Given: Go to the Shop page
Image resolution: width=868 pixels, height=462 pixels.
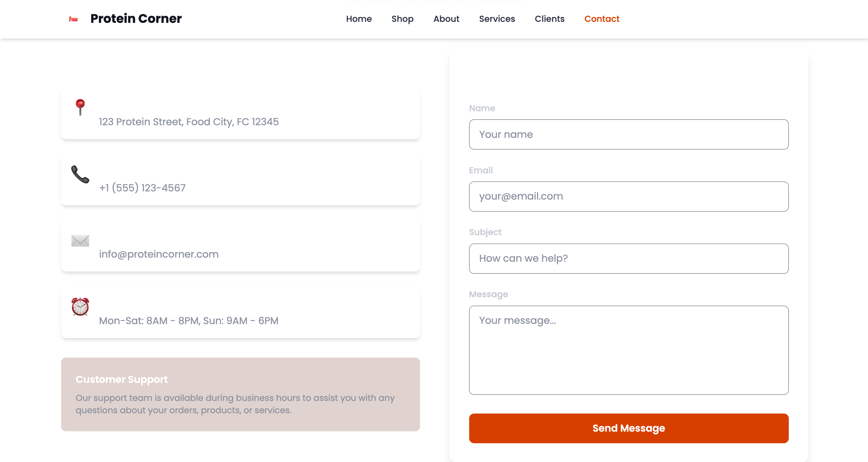Looking at the screenshot, I should point(403,19).
